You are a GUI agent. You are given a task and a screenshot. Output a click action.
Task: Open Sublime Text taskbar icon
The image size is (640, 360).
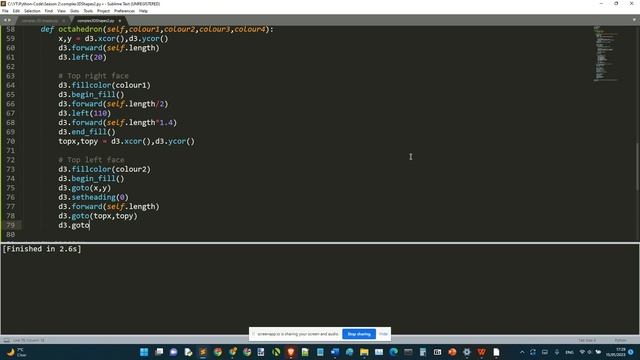203,352
